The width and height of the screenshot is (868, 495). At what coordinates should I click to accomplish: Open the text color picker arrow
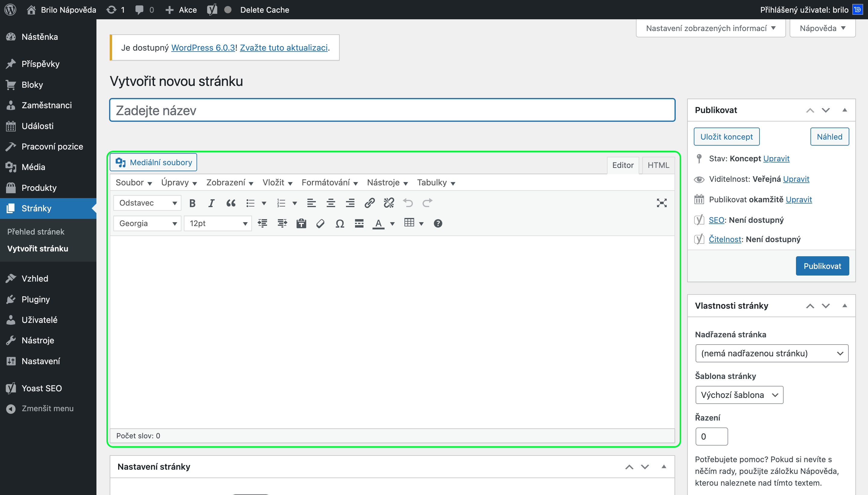(x=392, y=223)
